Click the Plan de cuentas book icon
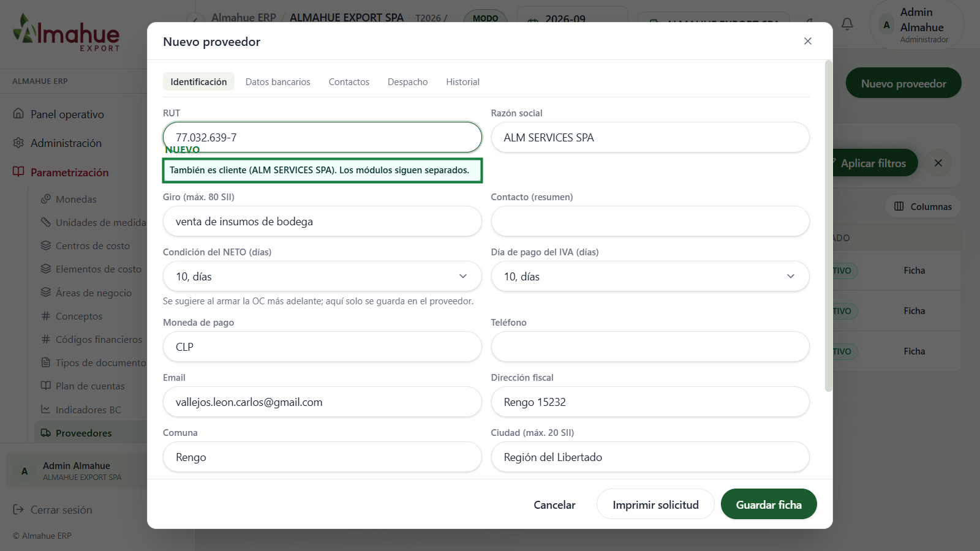The width and height of the screenshot is (980, 551). coord(45,386)
